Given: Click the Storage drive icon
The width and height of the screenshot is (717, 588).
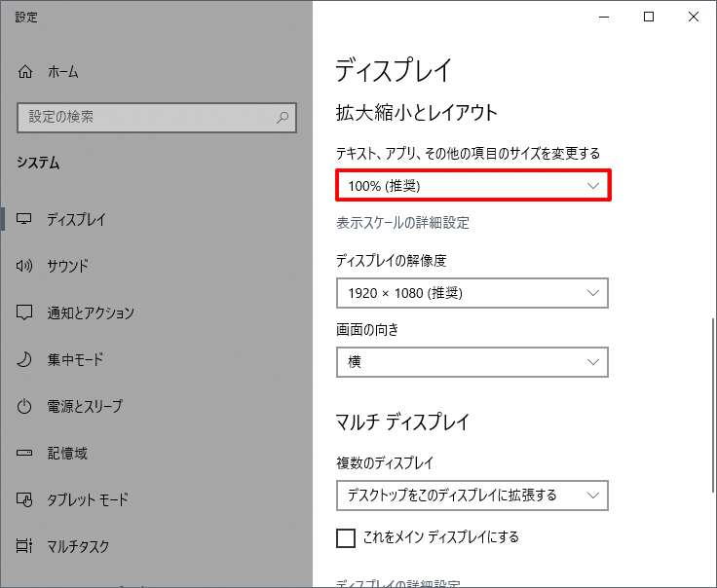Looking at the screenshot, I should click(x=25, y=453).
